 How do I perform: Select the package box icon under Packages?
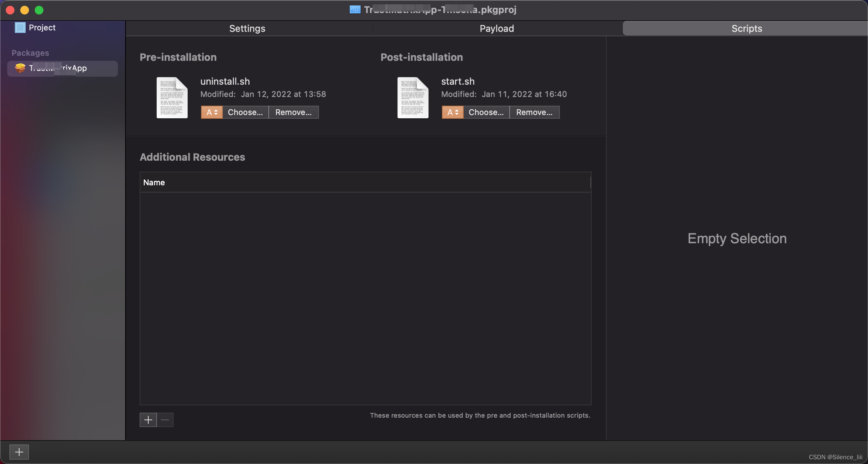pyautogui.click(x=20, y=68)
